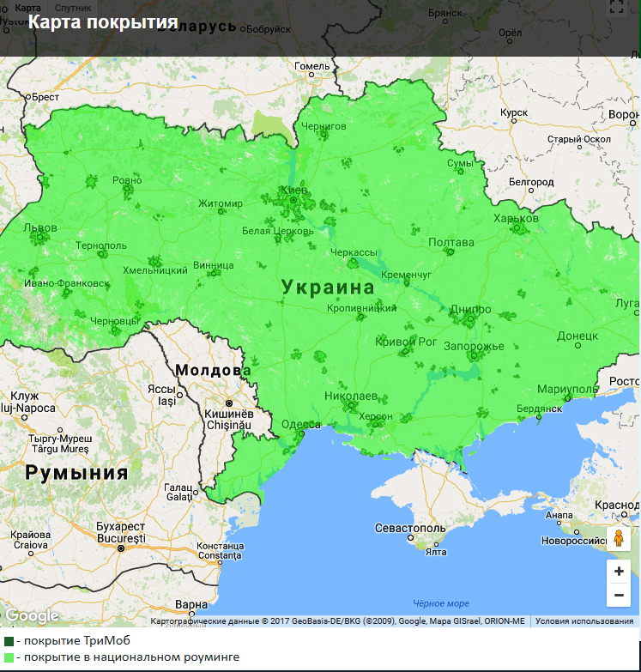Click the light green roaming legend swatch
The height and width of the screenshot is (672, 641).
click(9, 657)
